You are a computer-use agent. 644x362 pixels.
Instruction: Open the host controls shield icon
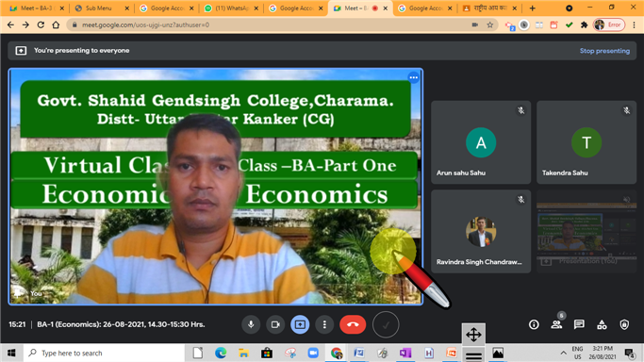(624, 324)
